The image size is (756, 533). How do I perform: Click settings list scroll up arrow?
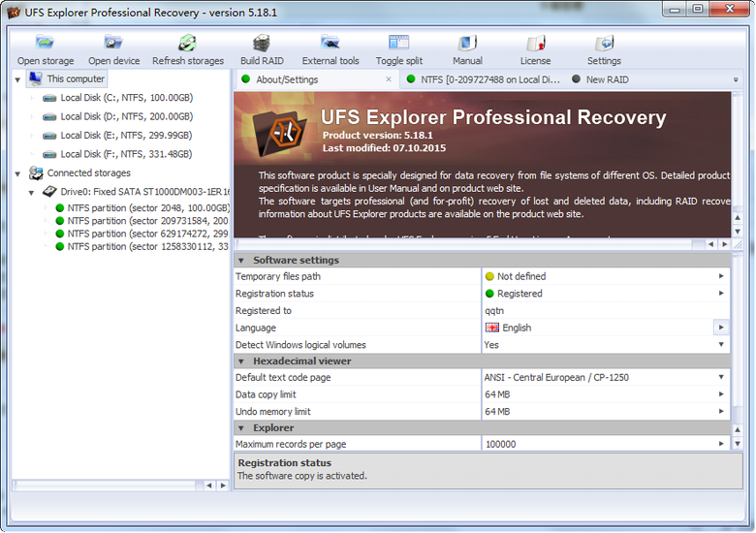pos(738,429)
